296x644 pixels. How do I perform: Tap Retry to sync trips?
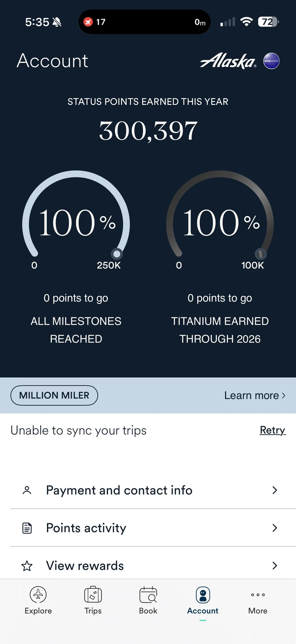[273, 430]
